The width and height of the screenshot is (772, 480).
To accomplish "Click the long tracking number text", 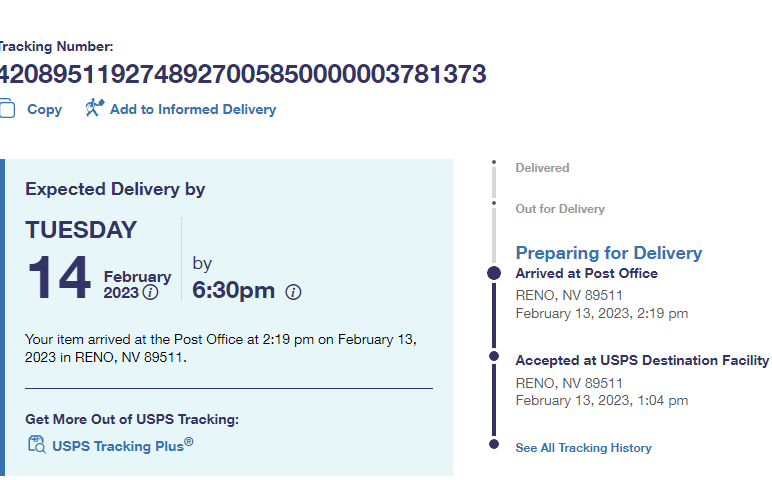I will click(x=242, y=74).
